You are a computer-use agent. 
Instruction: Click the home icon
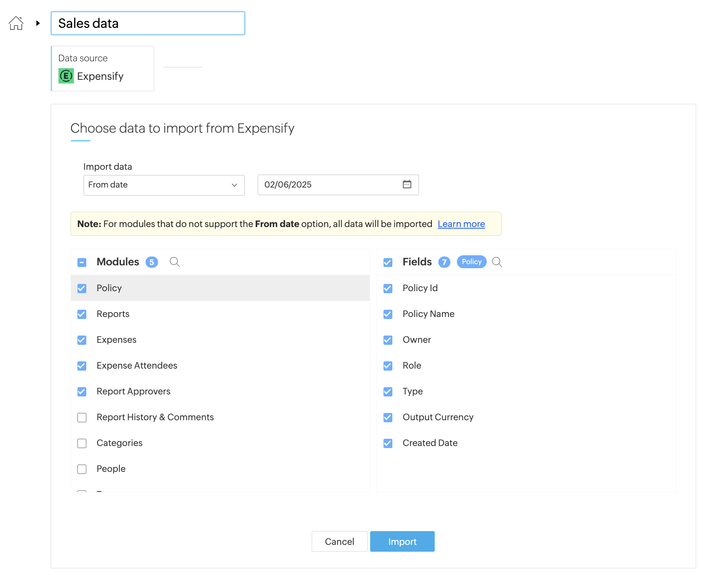coord(16,23)
